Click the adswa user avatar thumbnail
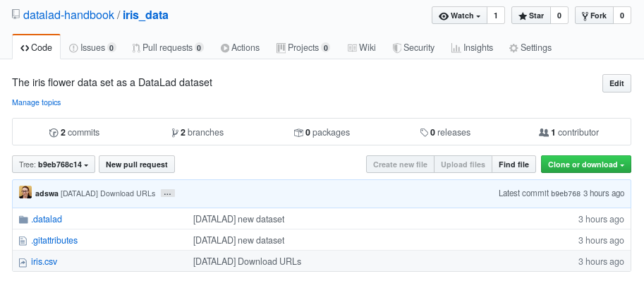The width and height of the screenshot is (644, 293). coord(25,193)
